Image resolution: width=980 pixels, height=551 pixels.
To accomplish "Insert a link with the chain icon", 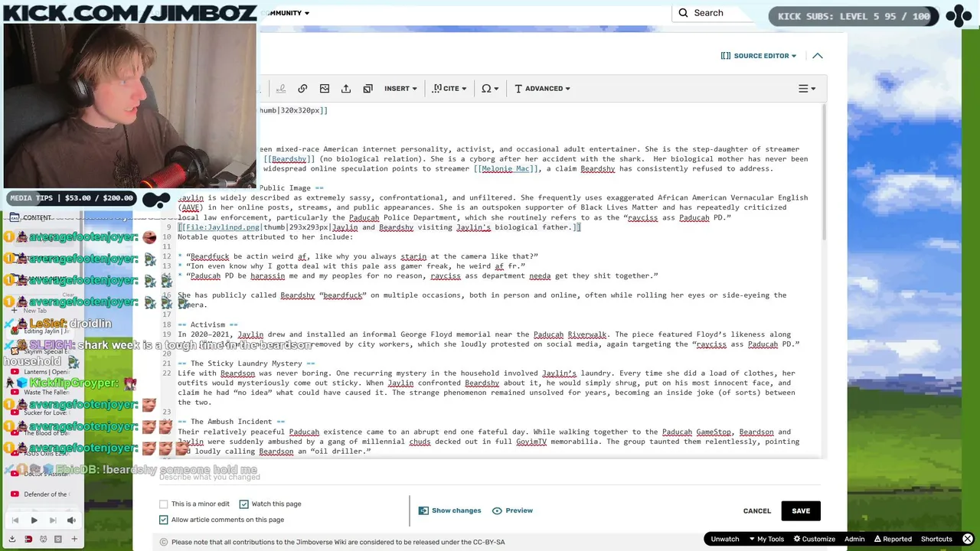I will 302,89.
